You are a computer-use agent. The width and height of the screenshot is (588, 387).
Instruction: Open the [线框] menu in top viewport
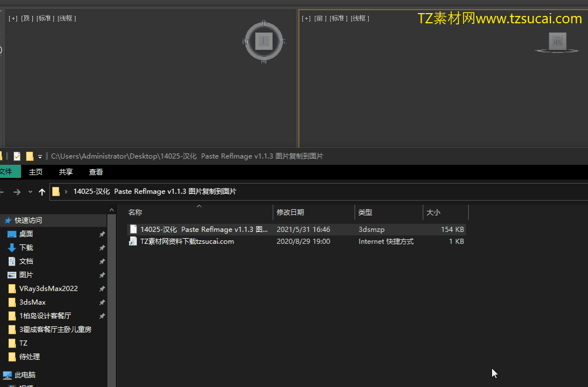click(66, 18)
